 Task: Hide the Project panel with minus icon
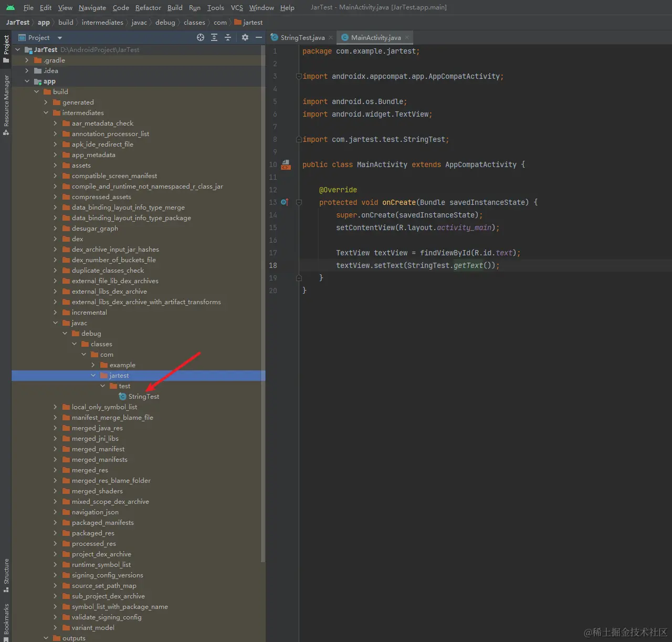pyautogui.click(x=258, y=37)
